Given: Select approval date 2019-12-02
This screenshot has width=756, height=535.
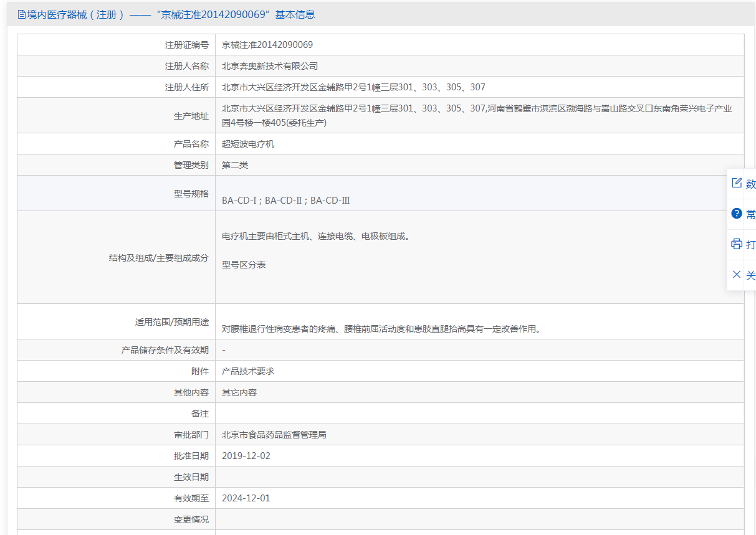Looking at the screenshot, I should point(246,456).
